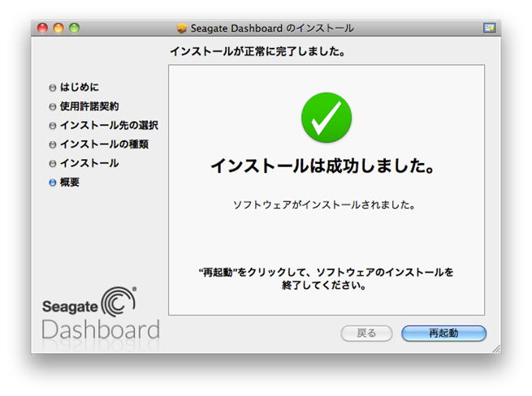Click the yellow minimize window button

58,28
